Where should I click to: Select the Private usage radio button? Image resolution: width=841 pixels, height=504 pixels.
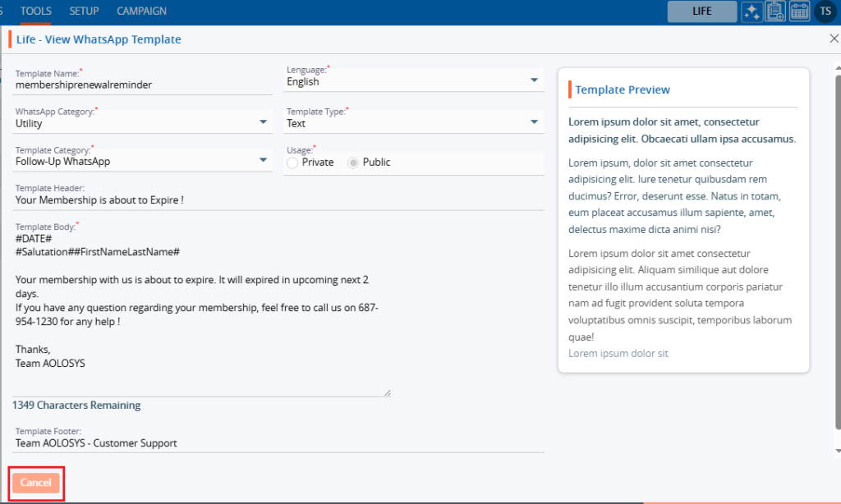(292, 163)
